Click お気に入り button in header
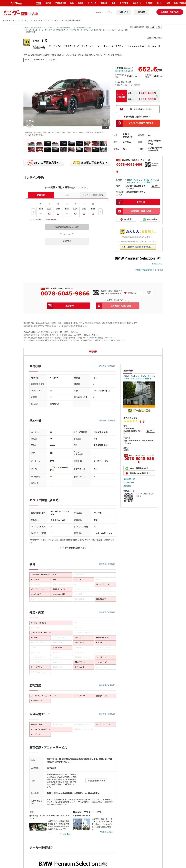 click(x=124, y=12)
